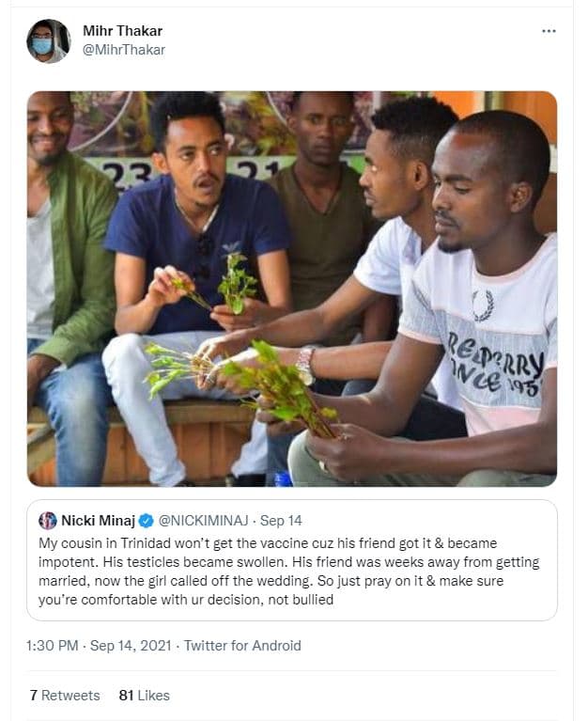Screen dimensions: 588x721
Task: Click the blue verified badge
Action: (146, 520)
